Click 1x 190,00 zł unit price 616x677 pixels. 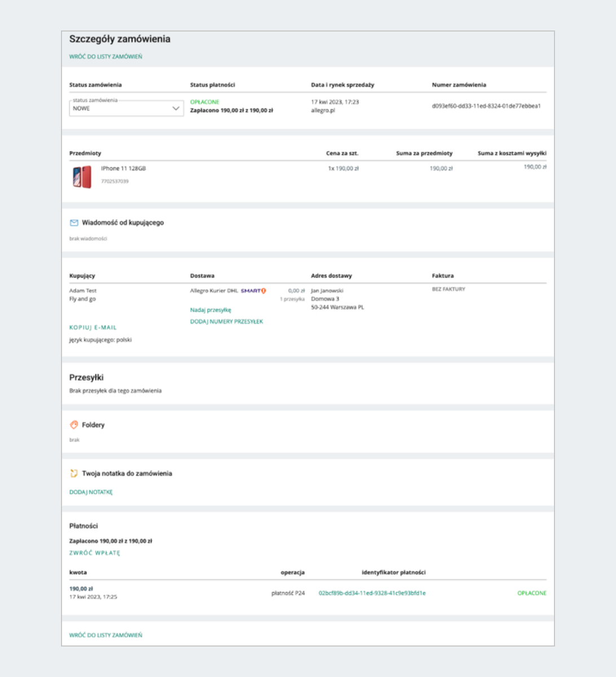344,168
